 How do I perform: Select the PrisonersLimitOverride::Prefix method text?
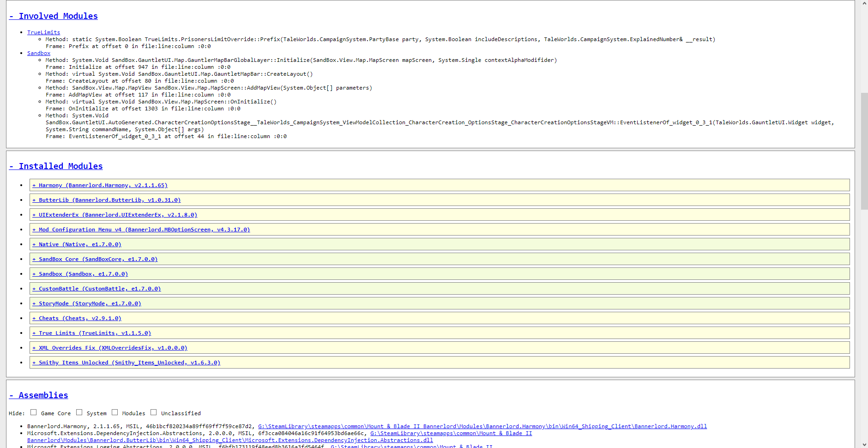point(380,39)
